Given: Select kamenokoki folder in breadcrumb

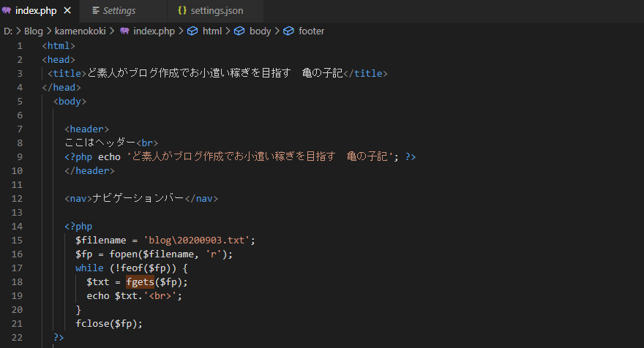Looking at the screenshot, I should pyautogui.click(x=80, y=31).
